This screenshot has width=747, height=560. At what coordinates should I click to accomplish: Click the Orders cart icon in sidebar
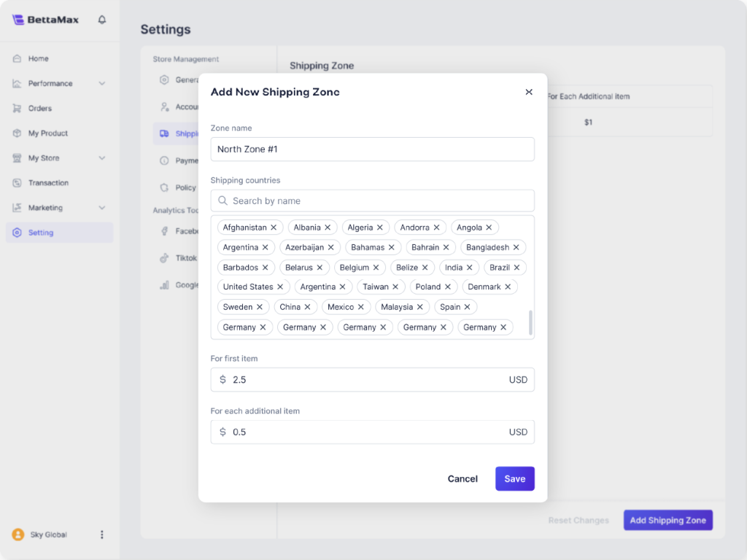[17, 109]
